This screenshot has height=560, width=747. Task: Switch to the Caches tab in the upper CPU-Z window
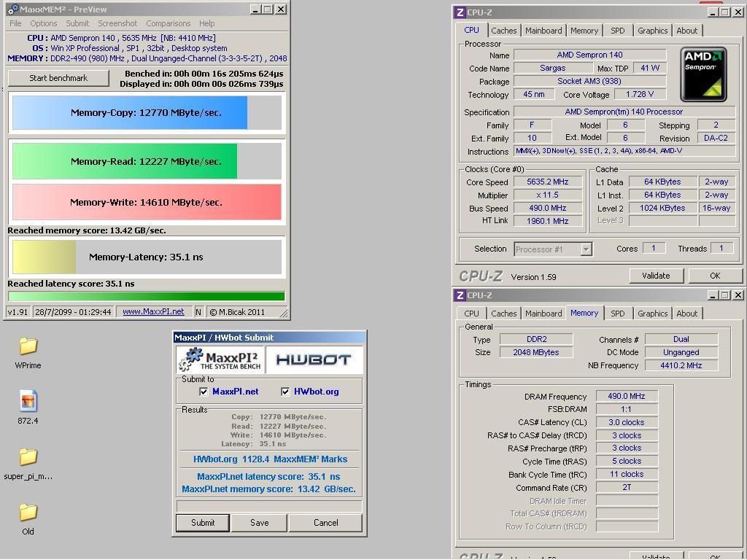[503, 31]
